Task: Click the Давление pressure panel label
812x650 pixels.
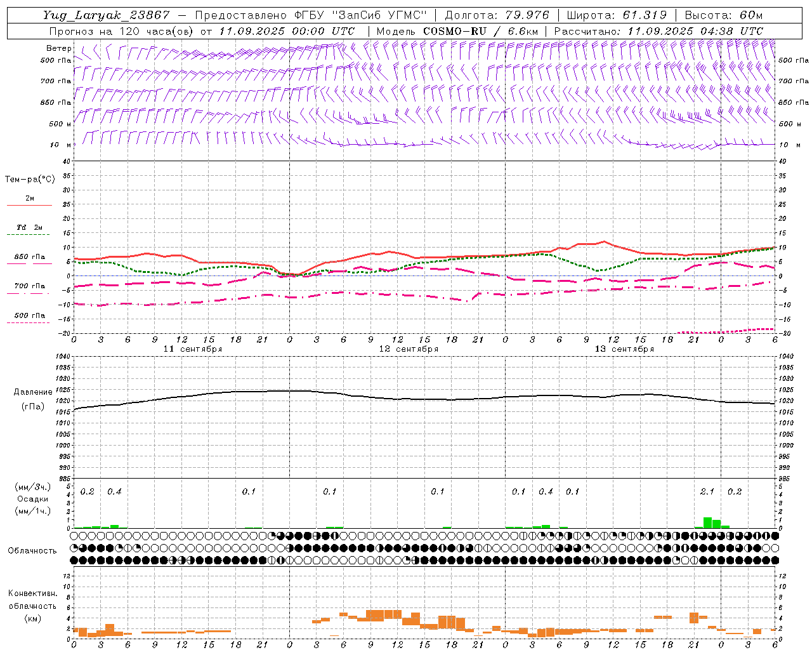Action: pyautogui.click(x=33, y=392)
